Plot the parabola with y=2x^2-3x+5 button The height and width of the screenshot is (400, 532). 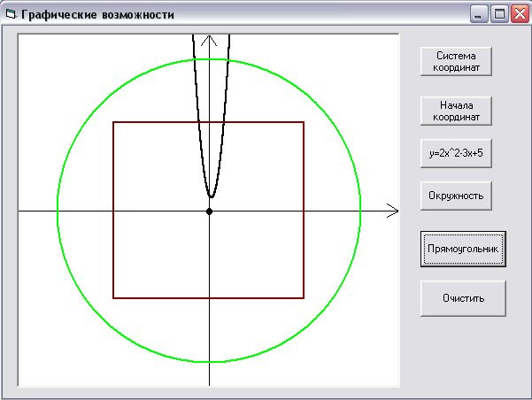point(456,153)
